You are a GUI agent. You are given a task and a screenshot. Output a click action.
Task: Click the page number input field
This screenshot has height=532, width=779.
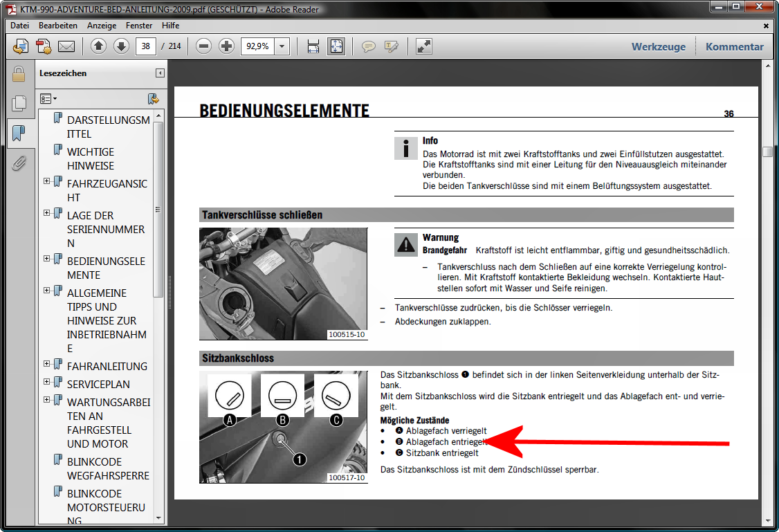pyautogui.click(x=145, y=47)
